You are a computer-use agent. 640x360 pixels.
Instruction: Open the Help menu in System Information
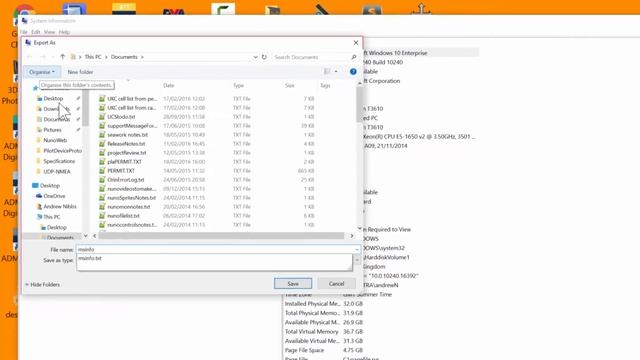click(64, 32)
